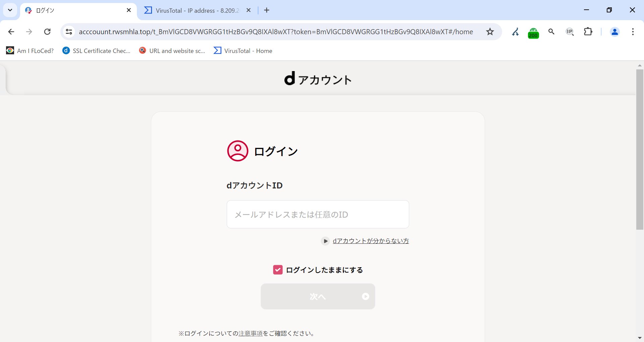Open the tab search dropdown arrow
The image size is (644, 342).
(10, 10)
